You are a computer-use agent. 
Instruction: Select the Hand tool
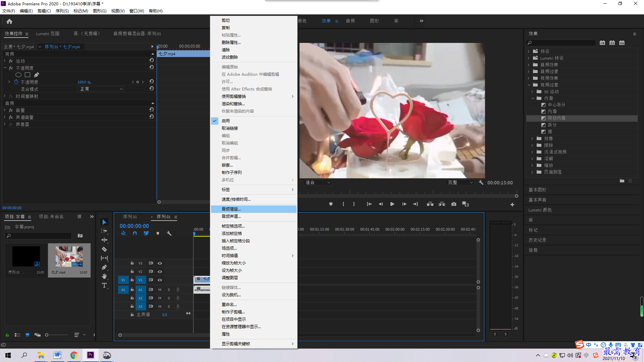[x=104, y=276]
